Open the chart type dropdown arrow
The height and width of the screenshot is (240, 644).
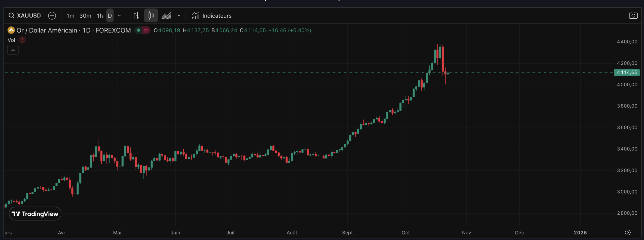[179, 16]
